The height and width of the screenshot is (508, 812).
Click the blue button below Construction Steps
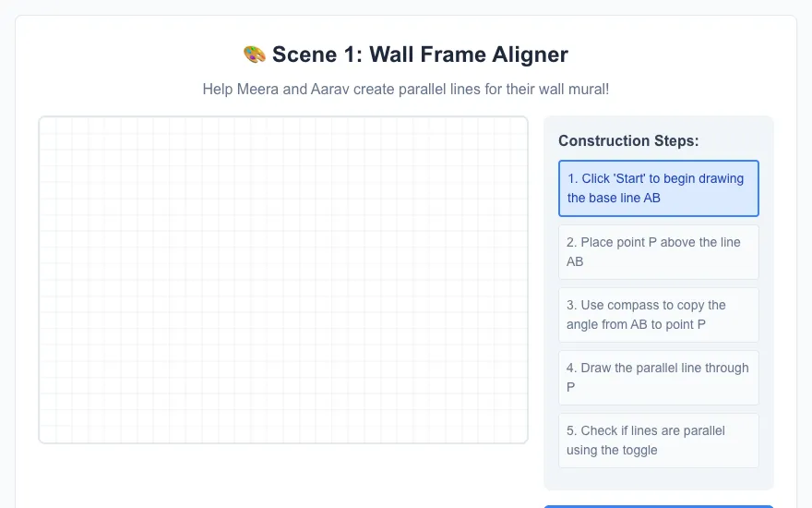pos(658,506)
